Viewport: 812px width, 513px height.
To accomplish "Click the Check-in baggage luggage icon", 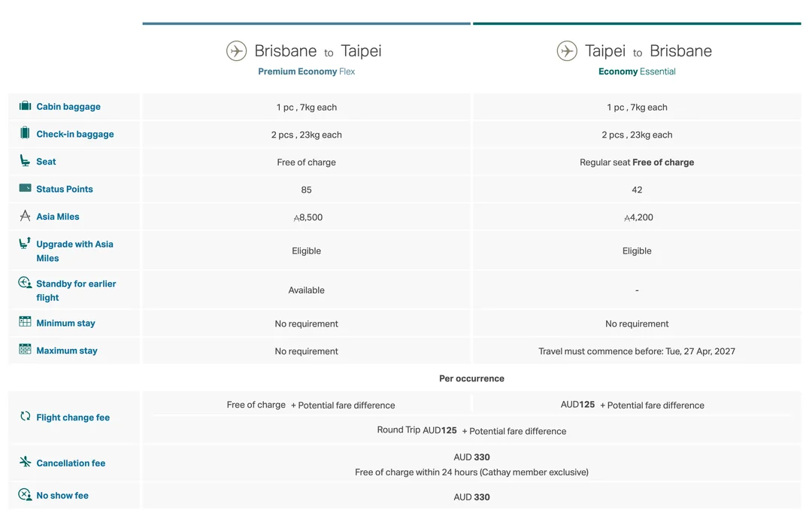I will coord(25,133).
